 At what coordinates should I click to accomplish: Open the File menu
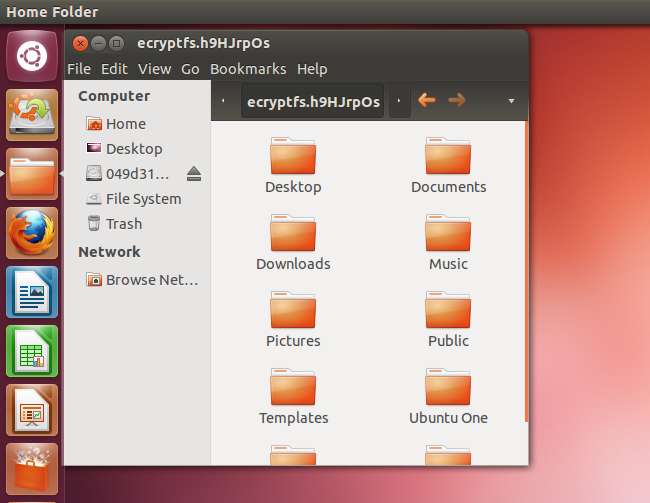point(79,69)
